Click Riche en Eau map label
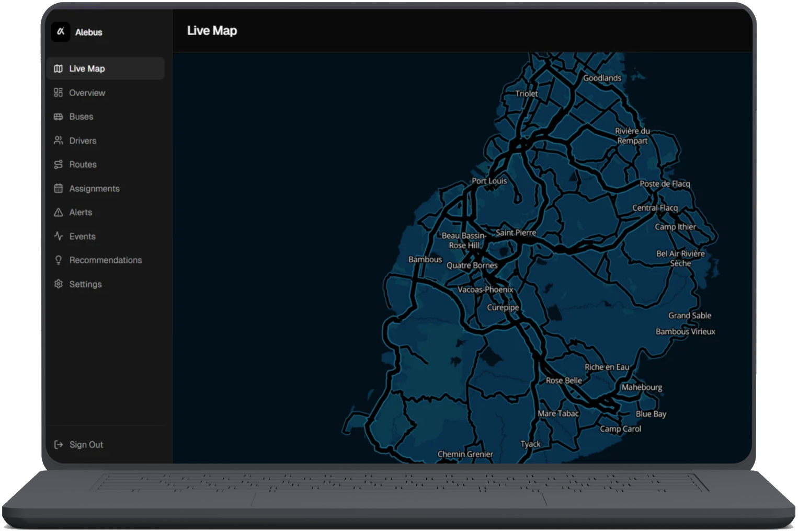This screenshot has width=798, height=532. coord(607,367)
